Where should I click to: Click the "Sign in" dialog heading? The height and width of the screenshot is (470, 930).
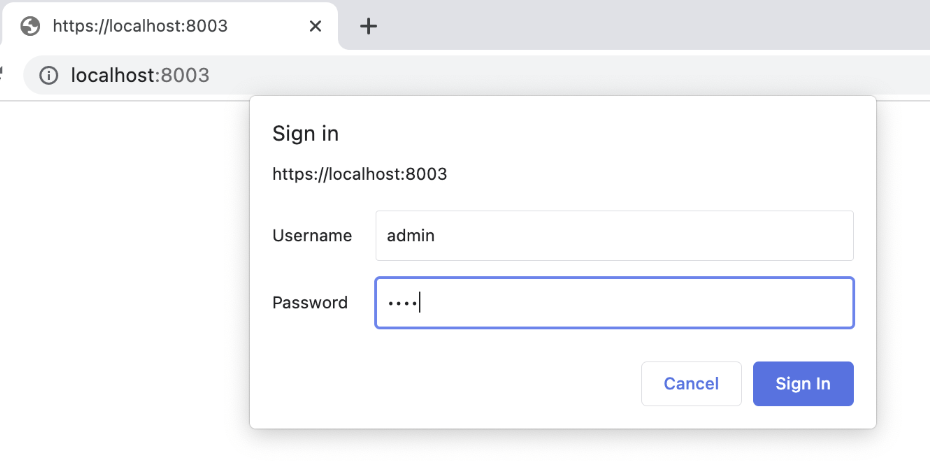[x=305, y=134]
